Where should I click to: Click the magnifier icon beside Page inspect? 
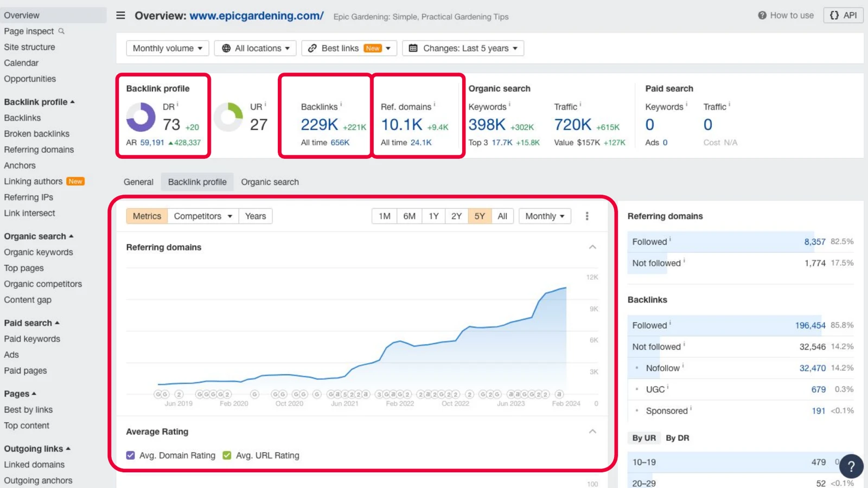(x=61, y=31)
